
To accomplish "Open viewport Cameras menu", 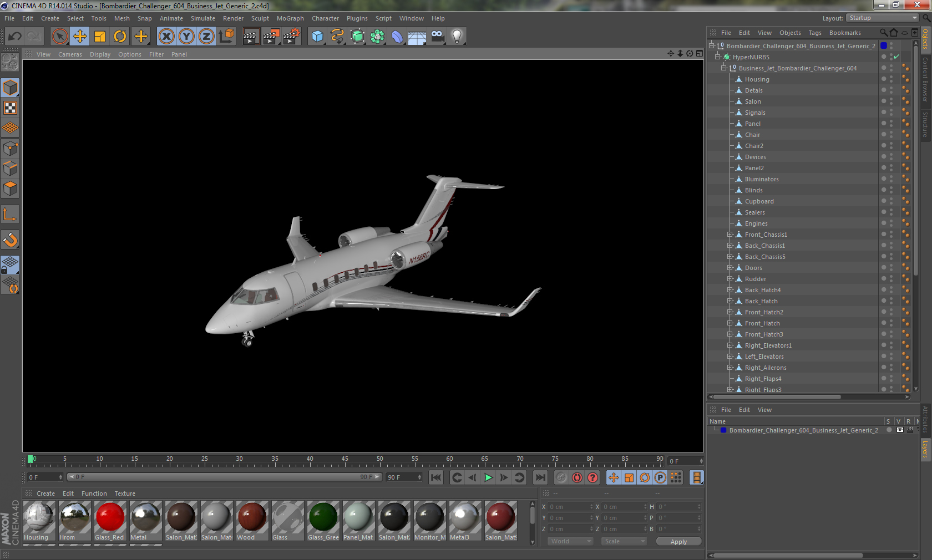I will [x=70, y=54].
